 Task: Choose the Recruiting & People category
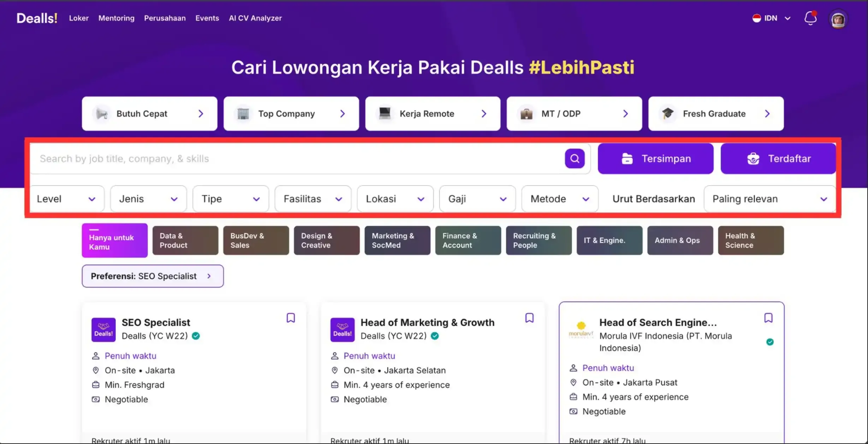(539, 240)
